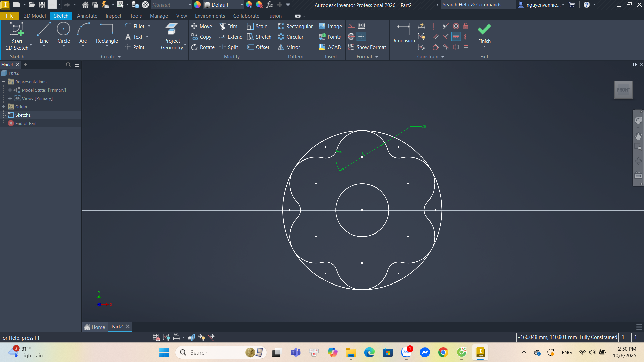This screenshot has width=644, height=362.
Task: Click the Show Format button
Action: tap(367, 47)
